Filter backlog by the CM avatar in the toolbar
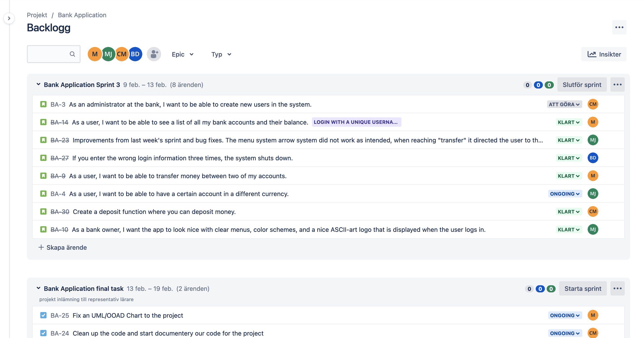644x338 pixels. [x=122, y=54]
